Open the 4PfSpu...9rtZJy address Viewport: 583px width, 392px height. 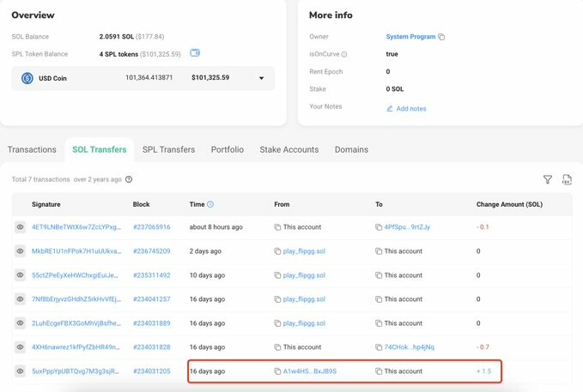407,227
